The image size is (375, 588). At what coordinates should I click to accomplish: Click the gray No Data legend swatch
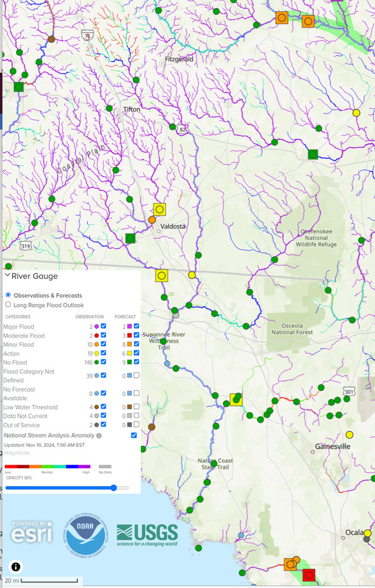coord(105,467)
